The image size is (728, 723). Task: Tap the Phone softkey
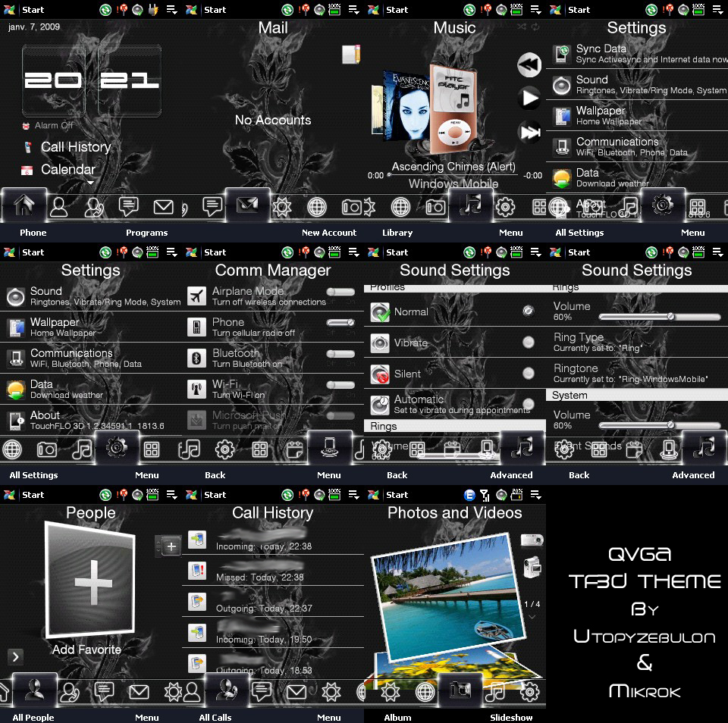33,233
